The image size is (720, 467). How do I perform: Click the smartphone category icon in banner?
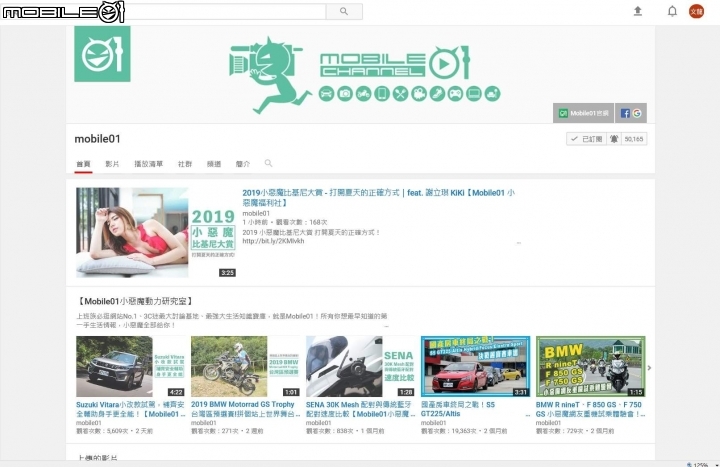pos(382,94)
